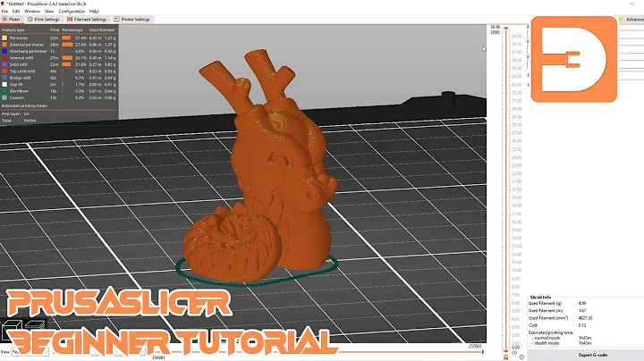Click the Export G-code button

[x=593, y=355]
